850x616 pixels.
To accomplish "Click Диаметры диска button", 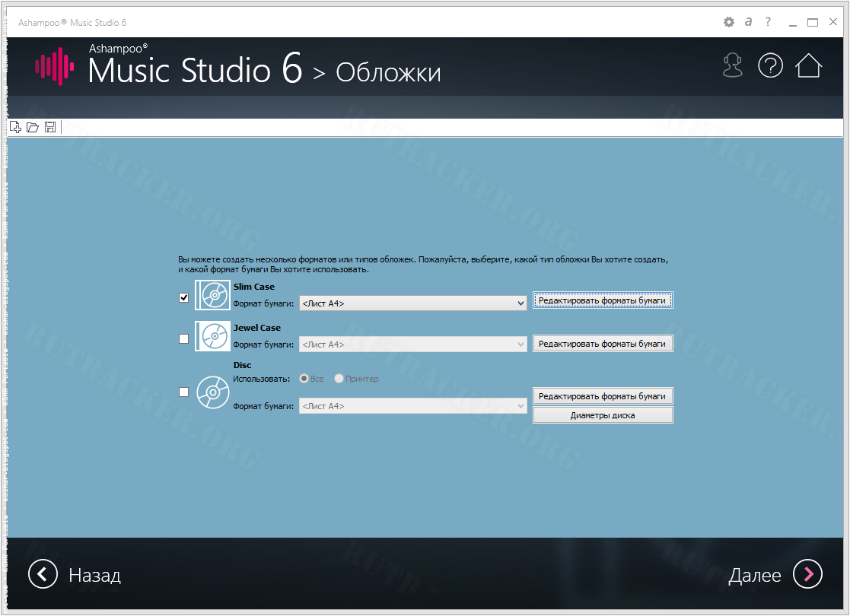I will 603,415.
